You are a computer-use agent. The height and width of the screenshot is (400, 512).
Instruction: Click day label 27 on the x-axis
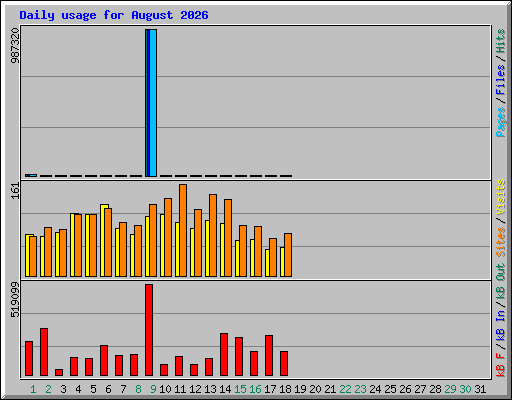tap(420, 389)
